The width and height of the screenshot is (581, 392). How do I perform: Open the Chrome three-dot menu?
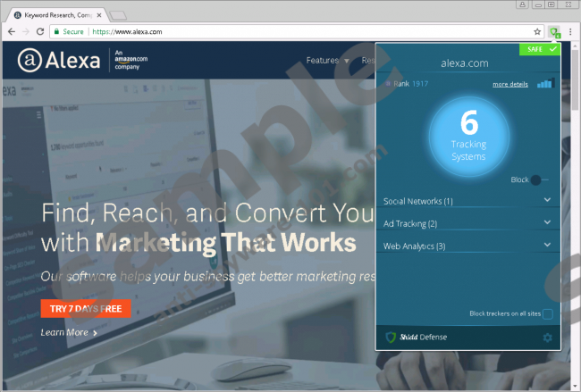click(x=570, y=31)
